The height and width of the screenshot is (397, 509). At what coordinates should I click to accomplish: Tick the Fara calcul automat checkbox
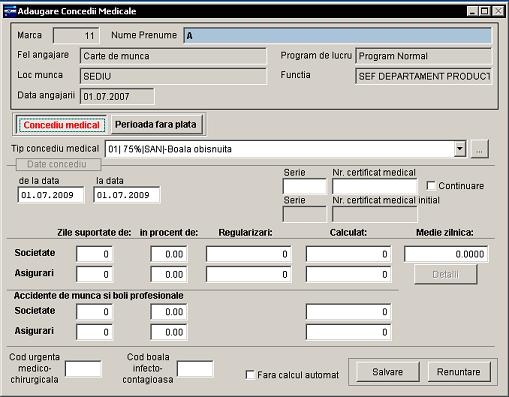pos(250,375)
